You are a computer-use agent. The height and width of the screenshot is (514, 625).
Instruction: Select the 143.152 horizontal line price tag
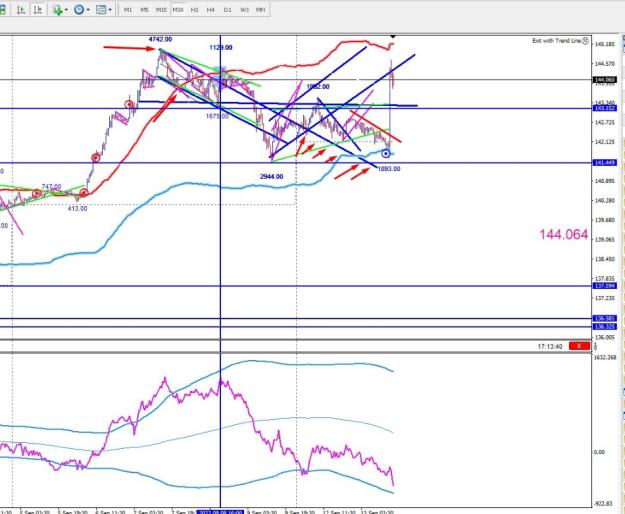point(605,108)
